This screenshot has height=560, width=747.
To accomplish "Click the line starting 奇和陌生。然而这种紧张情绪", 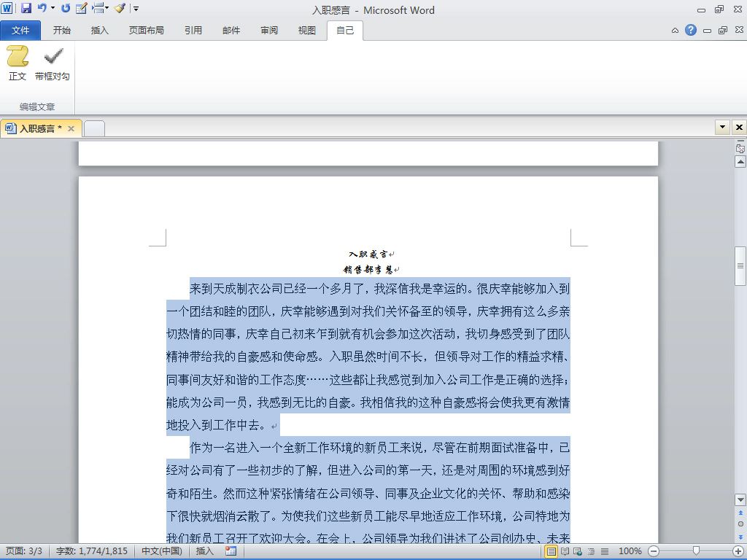I will click(x=368, y=494).
